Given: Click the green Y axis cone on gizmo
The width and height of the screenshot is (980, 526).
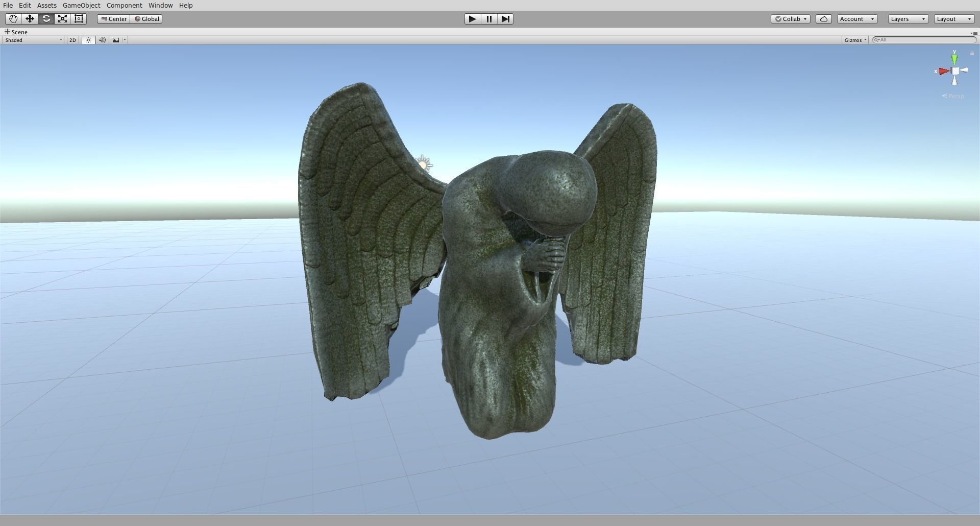Looking at the screenshot, I should 954,59.
